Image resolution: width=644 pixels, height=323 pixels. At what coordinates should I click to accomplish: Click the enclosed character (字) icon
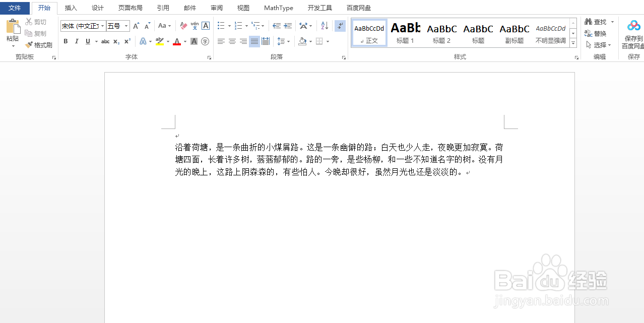pyautogui.click(x=205, y=41)
